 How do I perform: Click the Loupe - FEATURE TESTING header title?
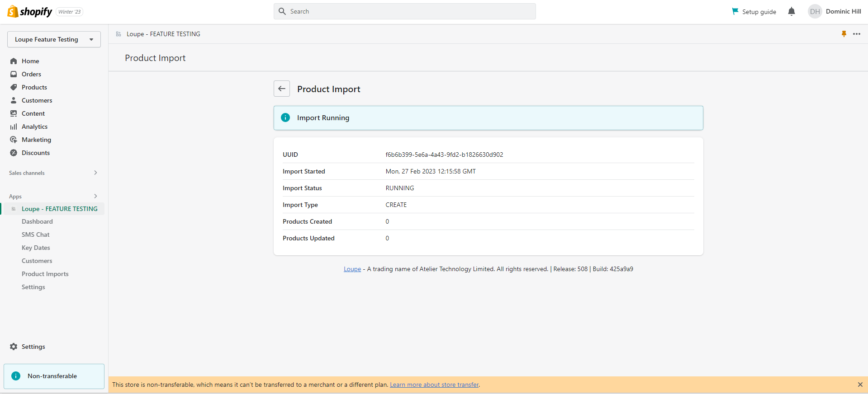click(x=163, y=34)
